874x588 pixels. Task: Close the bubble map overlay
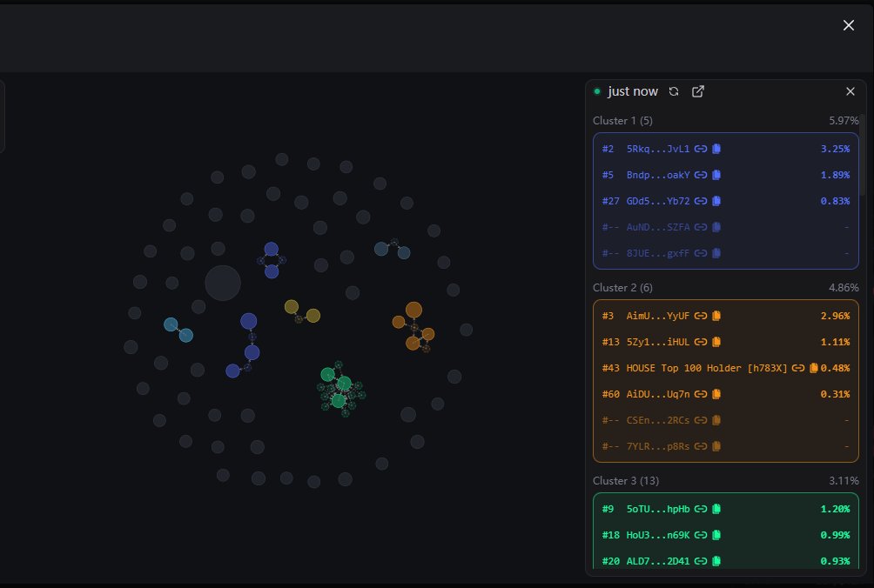(x=849, y=25)
